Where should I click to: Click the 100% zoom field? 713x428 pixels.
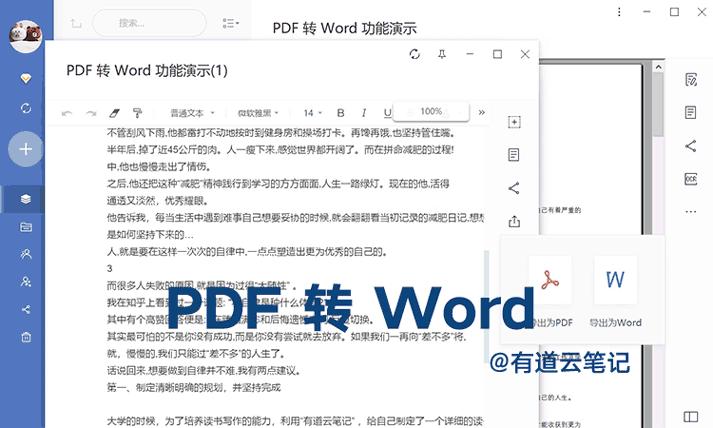pos(431,111)
